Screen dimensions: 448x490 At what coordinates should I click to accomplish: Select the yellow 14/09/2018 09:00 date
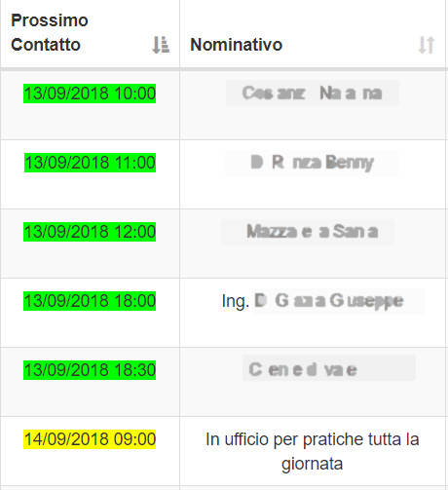[90, 439]
